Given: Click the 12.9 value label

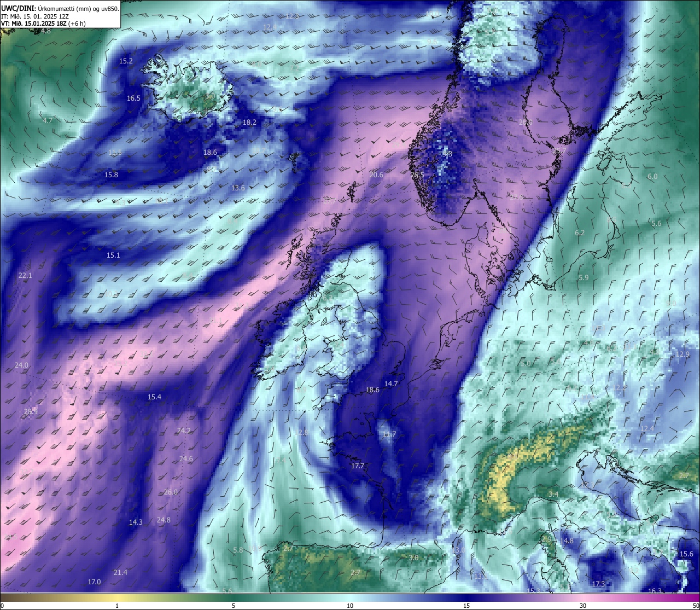Looking at the screenshot, I should click(x=682, y=355).
